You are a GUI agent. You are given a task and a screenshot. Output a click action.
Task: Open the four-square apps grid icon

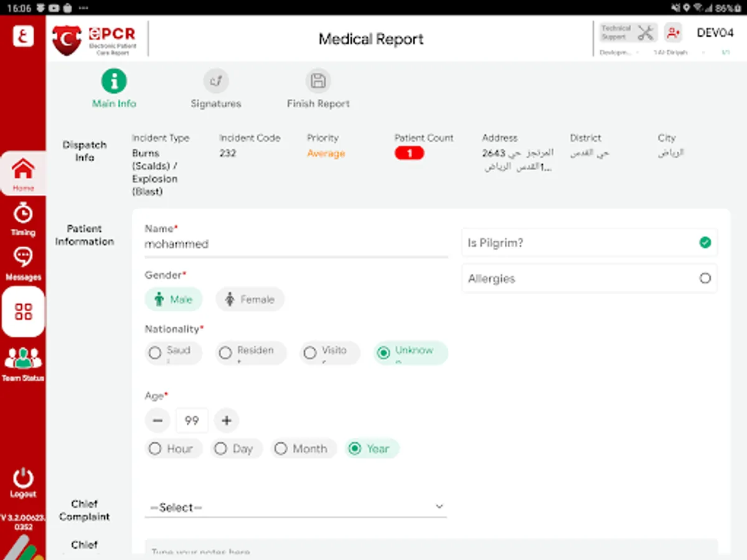pyautogui.click(x=23, y=312)
